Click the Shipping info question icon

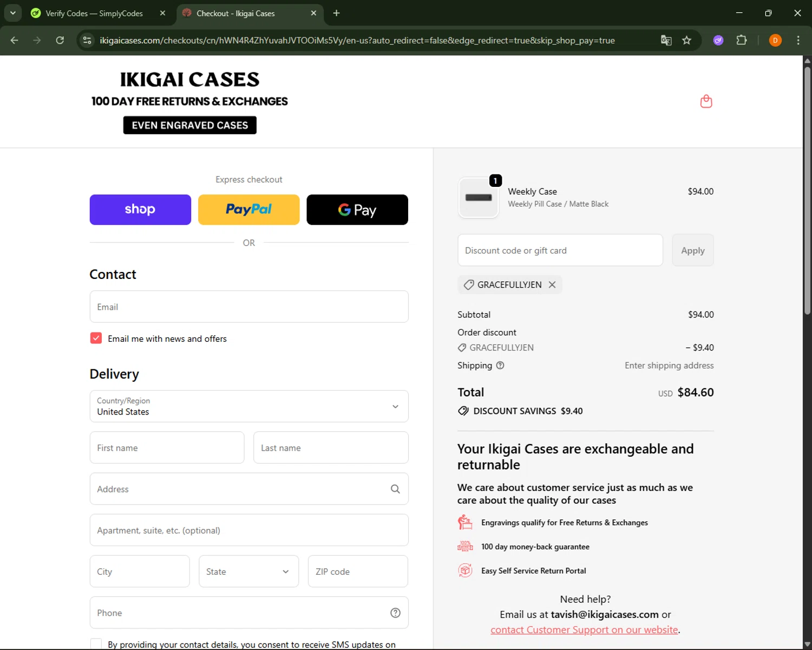tap(500, 365)
